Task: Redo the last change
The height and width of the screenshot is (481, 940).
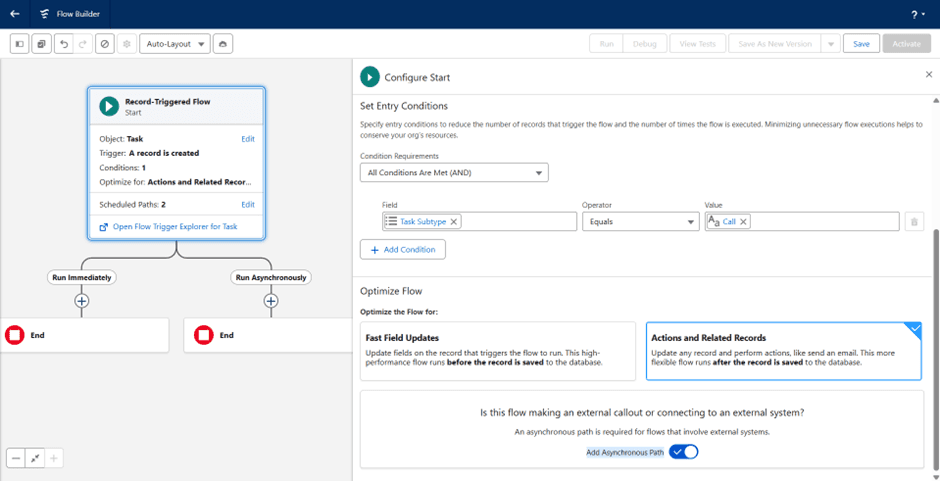Action: [83, 44]
